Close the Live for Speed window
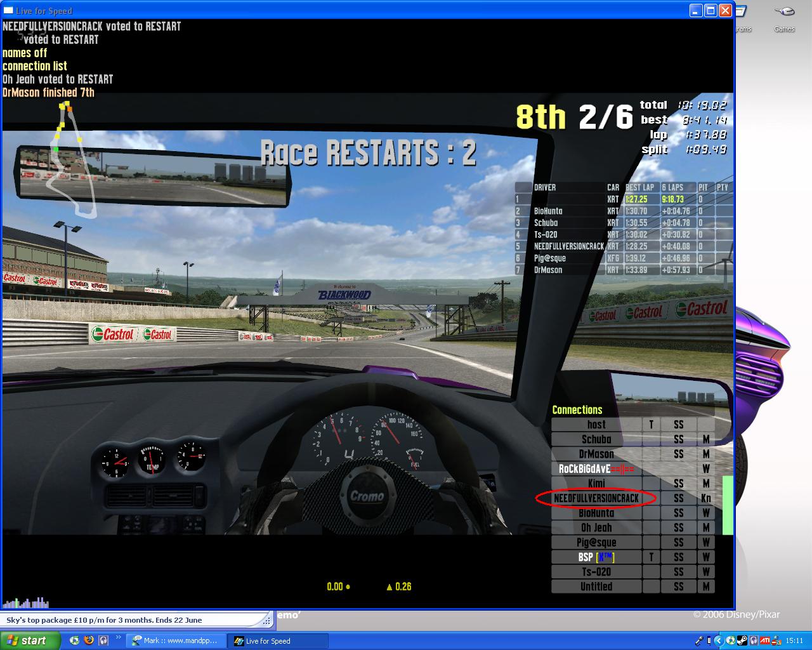 click(726, 11)
